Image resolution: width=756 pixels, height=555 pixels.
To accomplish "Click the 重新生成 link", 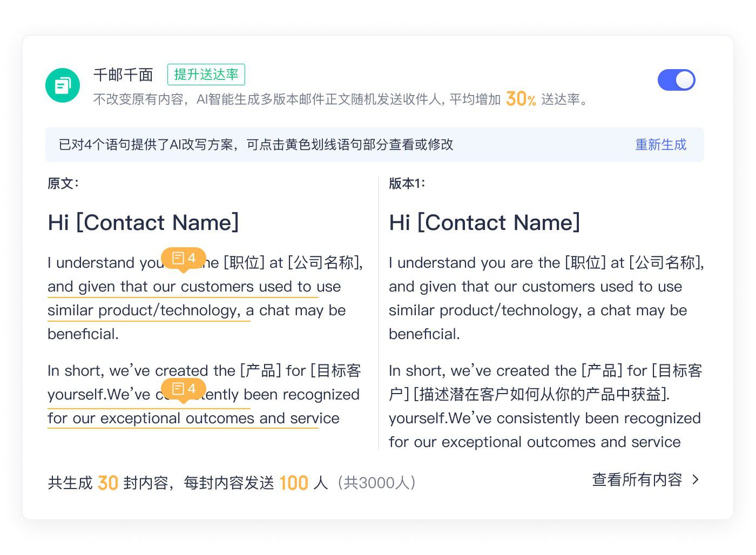I will [x=660, y=145].
